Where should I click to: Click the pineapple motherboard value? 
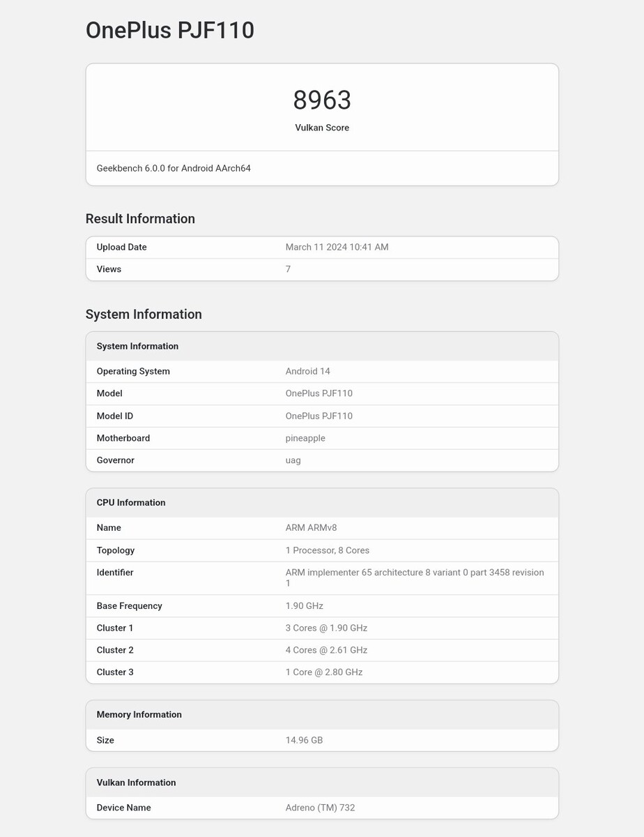point(305,439)
